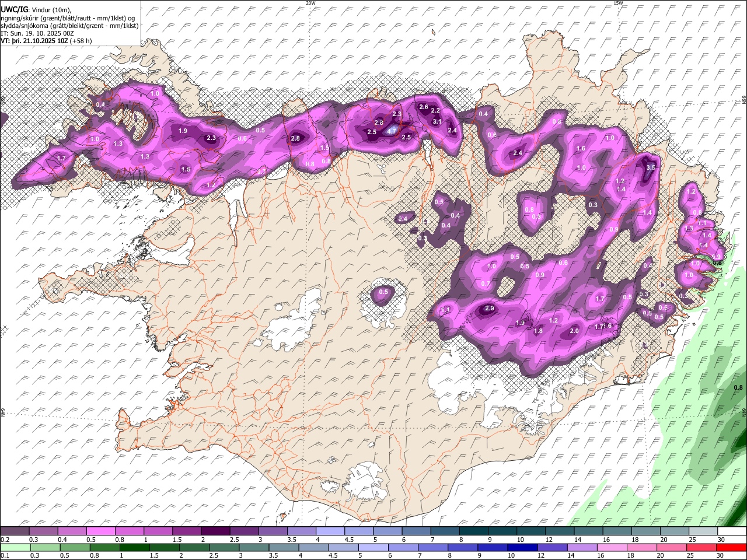This screenshot has width=747, height=560.
Task: Click the 0.2 label in the top legend
Action: point(5,540)
